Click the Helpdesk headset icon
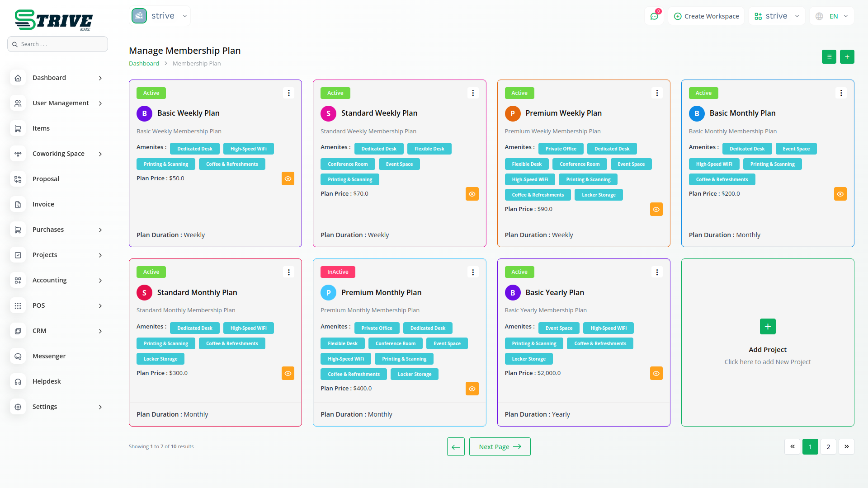 coord(18,381)
